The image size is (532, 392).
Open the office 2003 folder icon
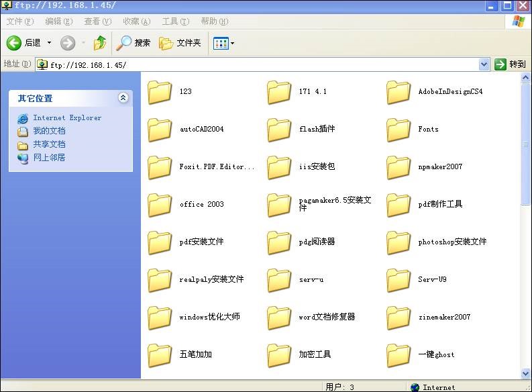point(160,205)
